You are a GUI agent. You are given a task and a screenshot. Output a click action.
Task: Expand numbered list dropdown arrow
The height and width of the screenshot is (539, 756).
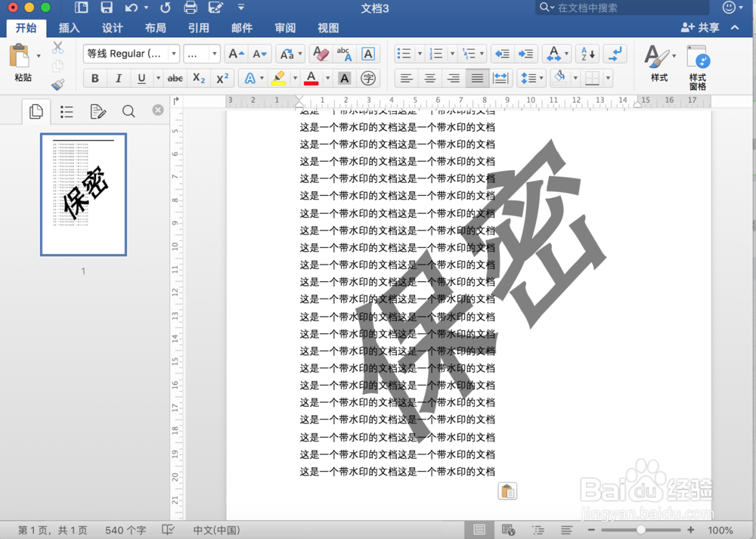coord(452,54)
